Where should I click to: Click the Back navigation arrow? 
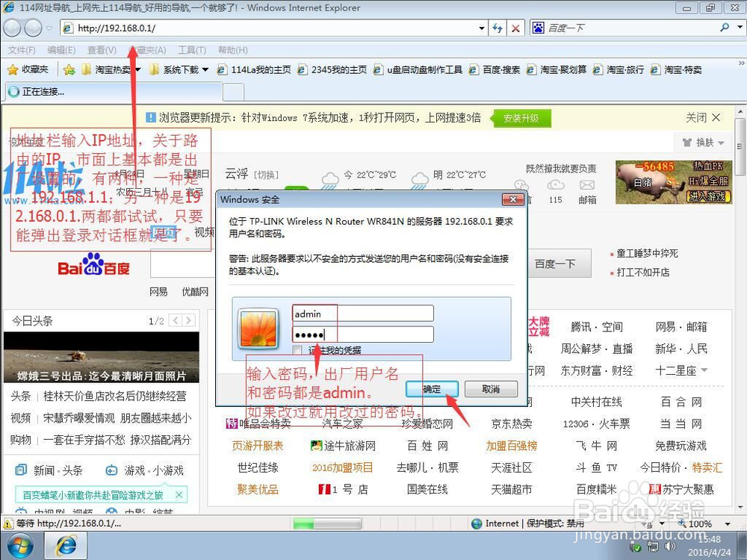coord(12,28)
